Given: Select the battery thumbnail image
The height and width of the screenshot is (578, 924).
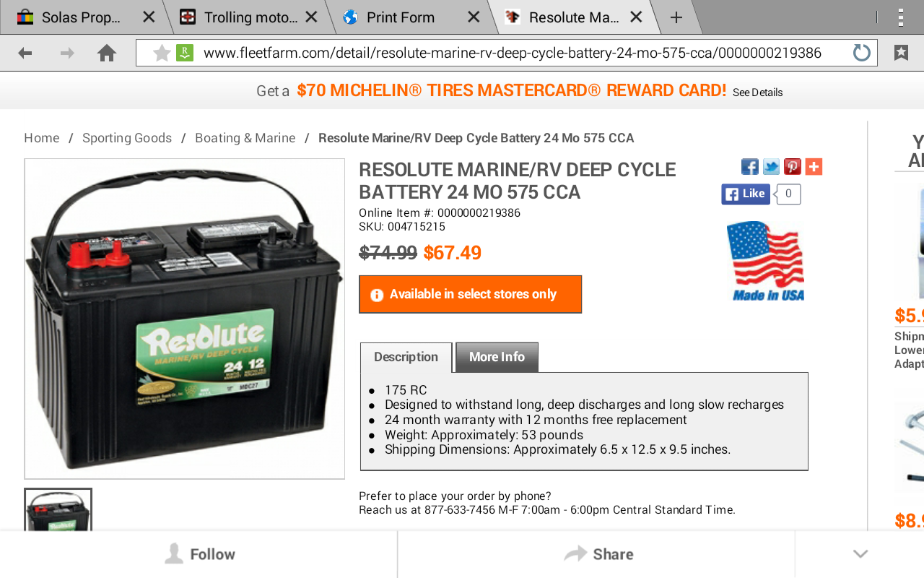Looking at the screenshot, I should point(58,510).
